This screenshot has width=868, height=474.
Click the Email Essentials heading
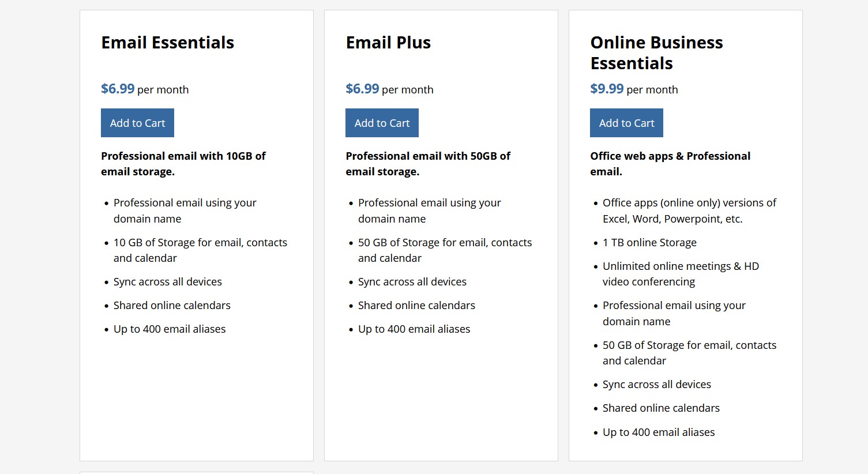(167, 43)
